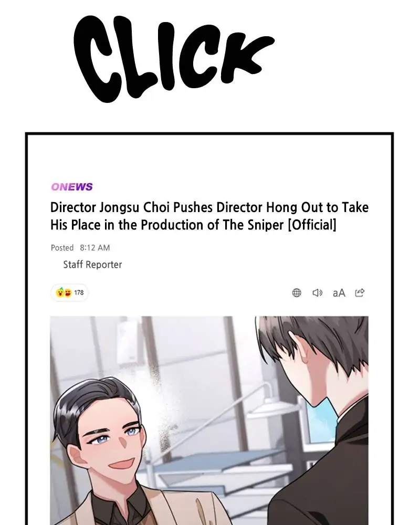This screenshot has height=525, width=420.
Task: Select the heart-eyes emoji reaction
Action: (x=68, y=292)
